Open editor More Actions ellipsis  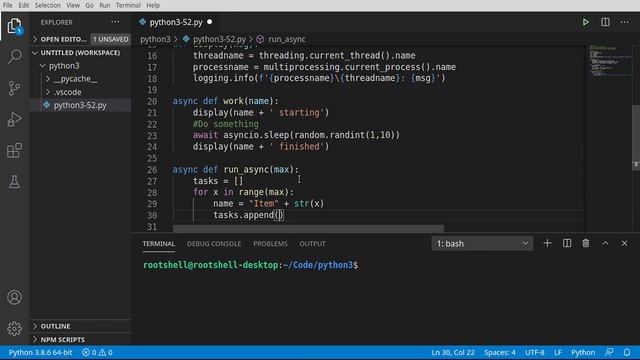624,22
